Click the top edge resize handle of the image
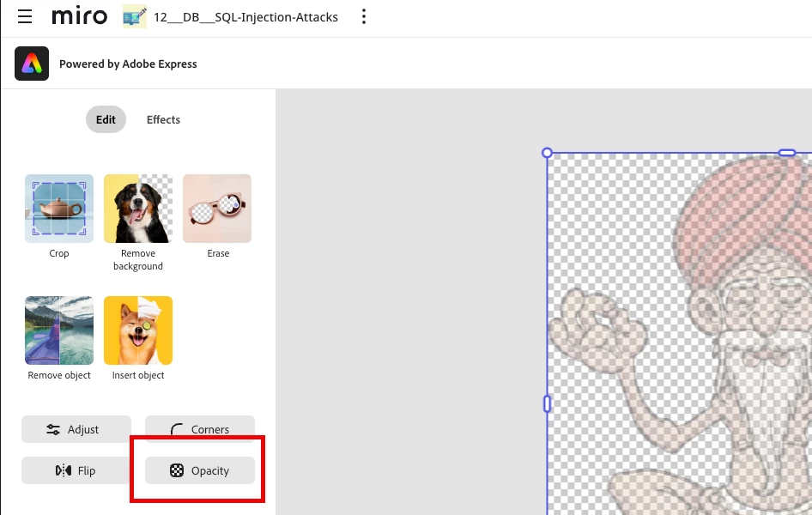 pos(786,153)
